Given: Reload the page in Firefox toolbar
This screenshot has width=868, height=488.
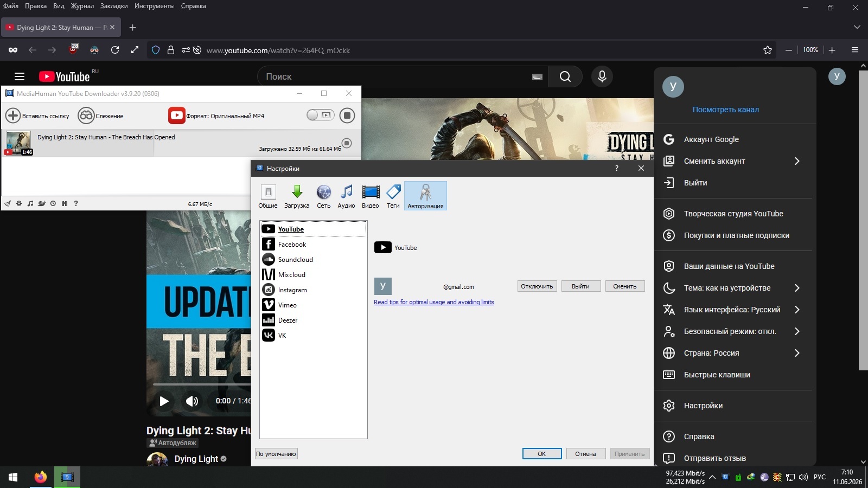Looking at the screenshot, I should 115,50.
